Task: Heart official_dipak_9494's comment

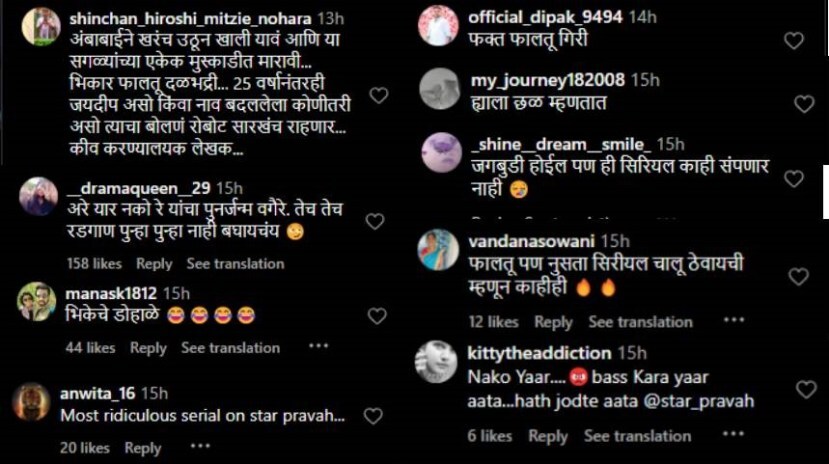Action: coord(794,40)
